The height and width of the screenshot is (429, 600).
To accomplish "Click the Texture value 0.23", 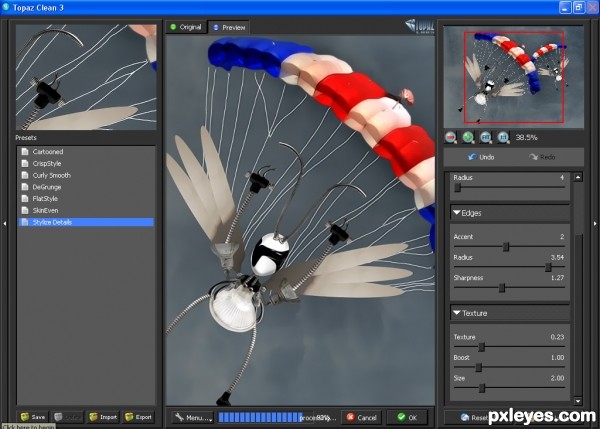I will pyautogui.click(x=557, y=337).
